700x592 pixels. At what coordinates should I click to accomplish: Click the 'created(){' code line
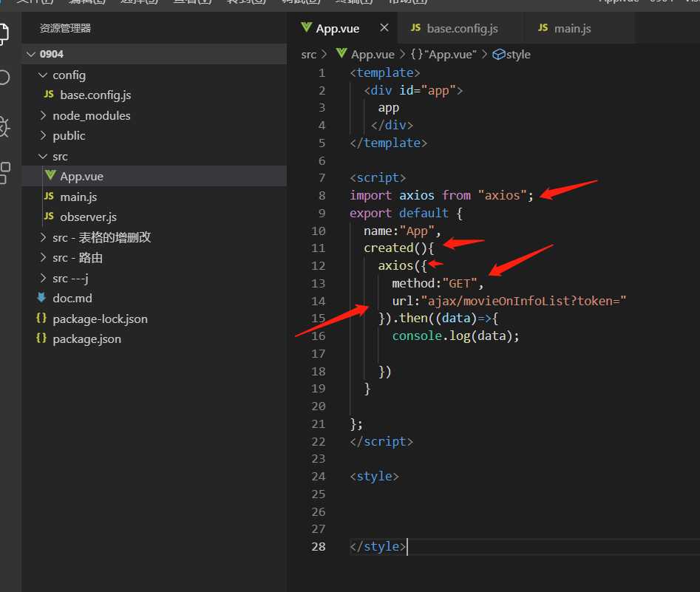tap(398, 248)
